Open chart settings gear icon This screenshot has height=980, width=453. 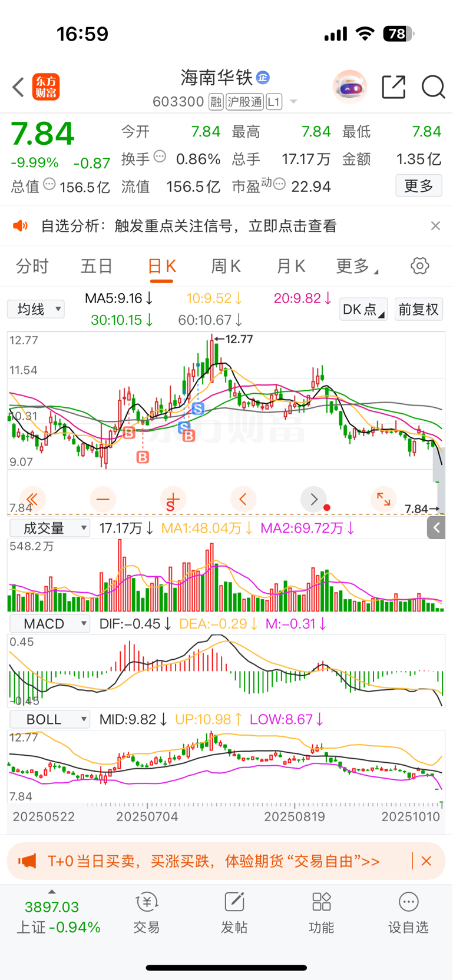coord(419,266)
